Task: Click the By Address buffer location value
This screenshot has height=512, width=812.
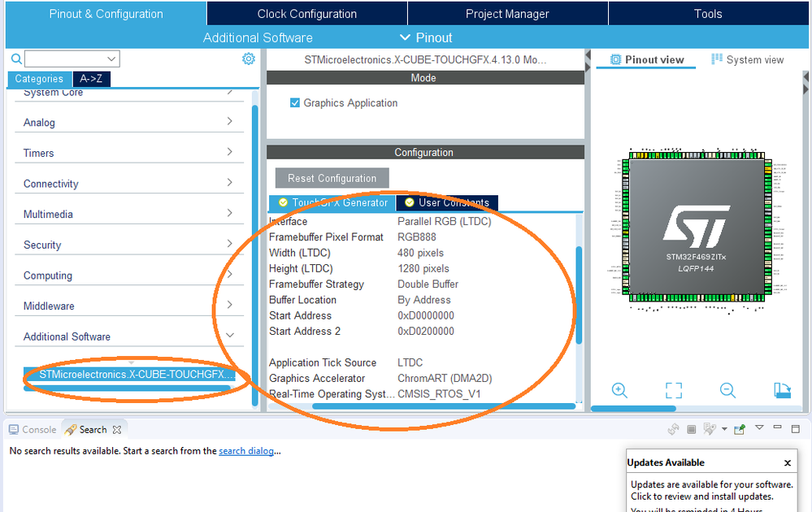Action: tap(424, 300)
